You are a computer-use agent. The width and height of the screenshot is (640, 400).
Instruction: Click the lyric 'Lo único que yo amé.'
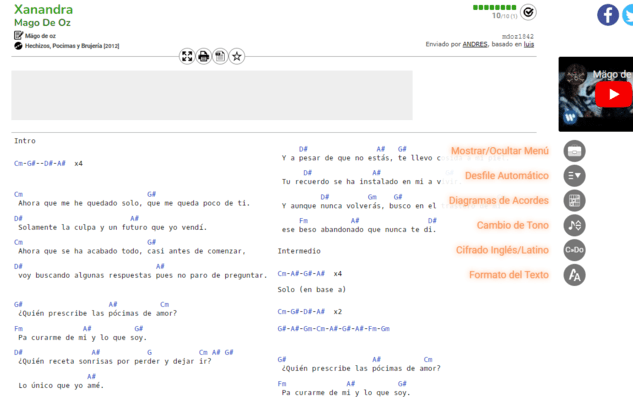(x=61, y=385)
